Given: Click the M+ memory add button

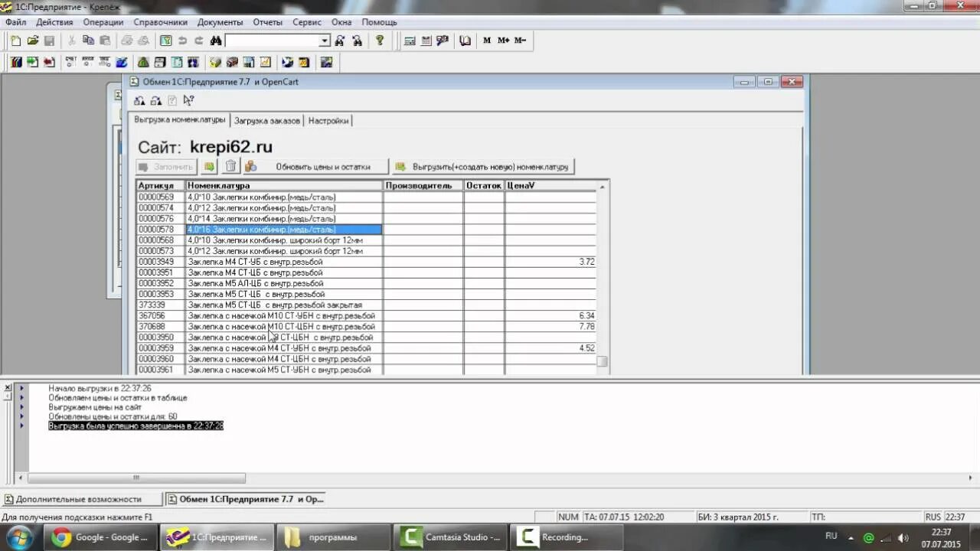Looking at the screenshot, I should pyautogui.click(x=503, y=41).
